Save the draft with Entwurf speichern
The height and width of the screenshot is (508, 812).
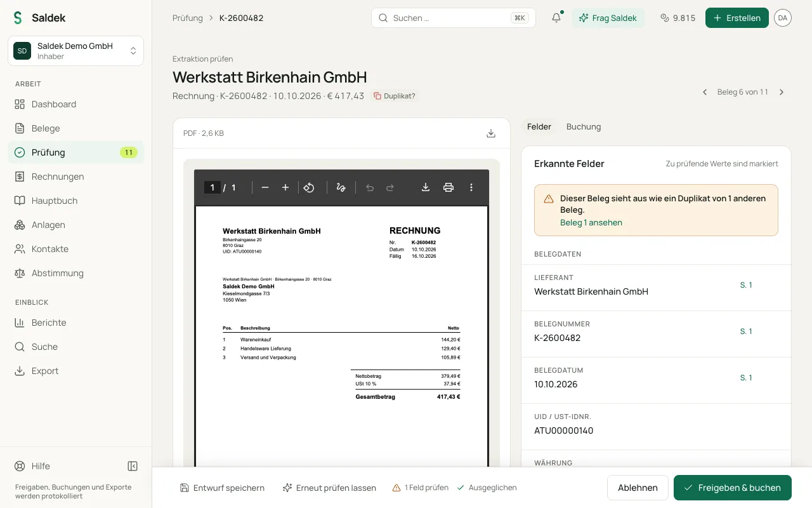point(222,488)
